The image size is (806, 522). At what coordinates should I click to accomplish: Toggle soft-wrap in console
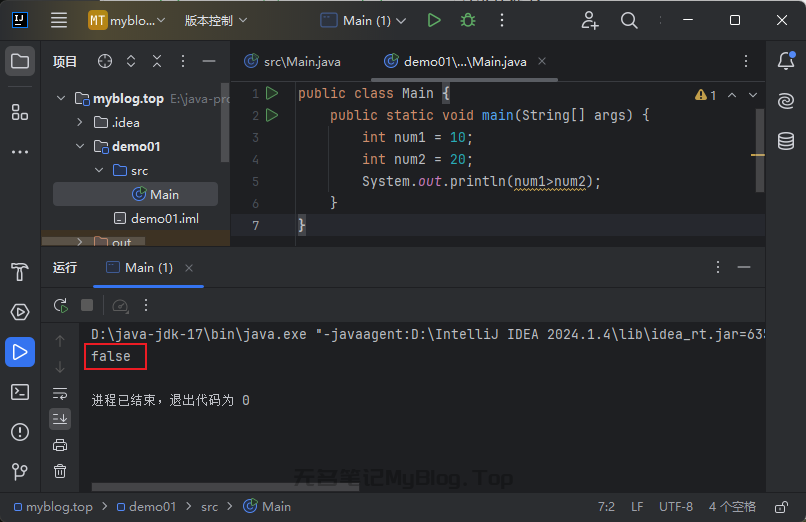pyautogui.click(x=60, y=394)
